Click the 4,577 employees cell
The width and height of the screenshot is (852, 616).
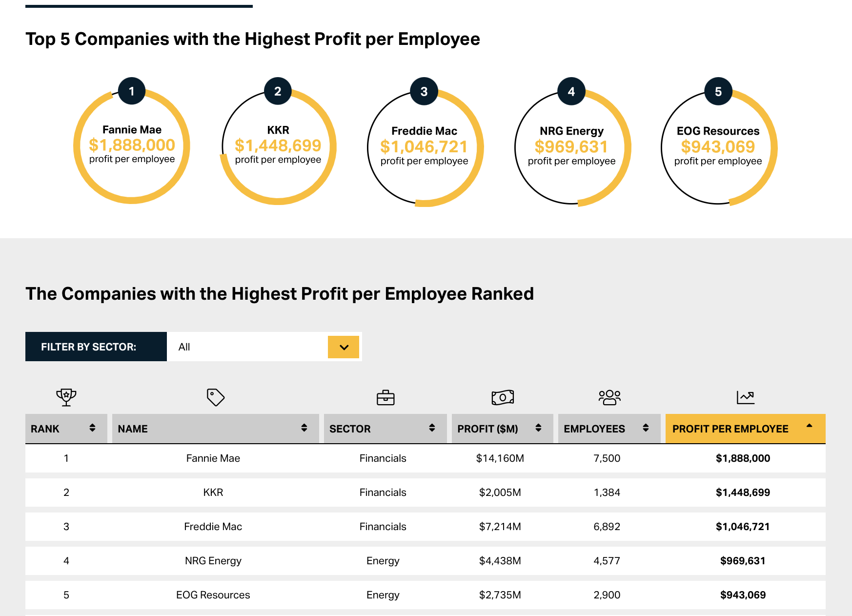(x=607, y=561)
